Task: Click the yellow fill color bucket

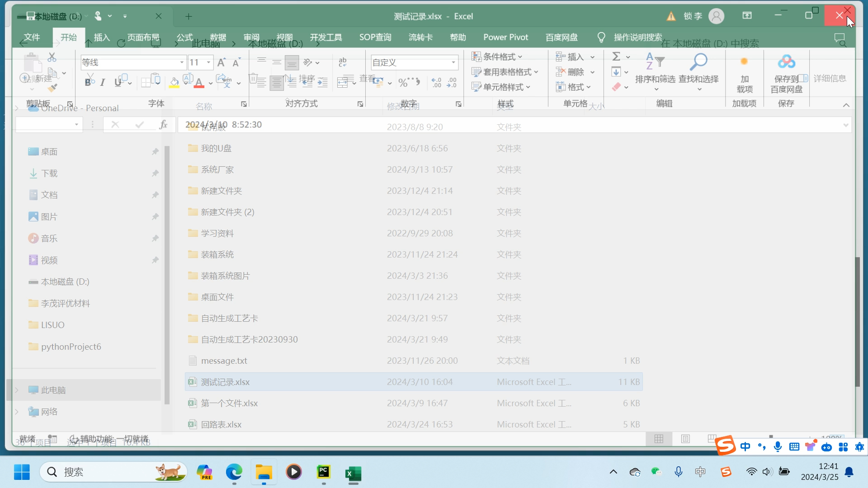Action: pyautogui.click(x=174, y=82)
